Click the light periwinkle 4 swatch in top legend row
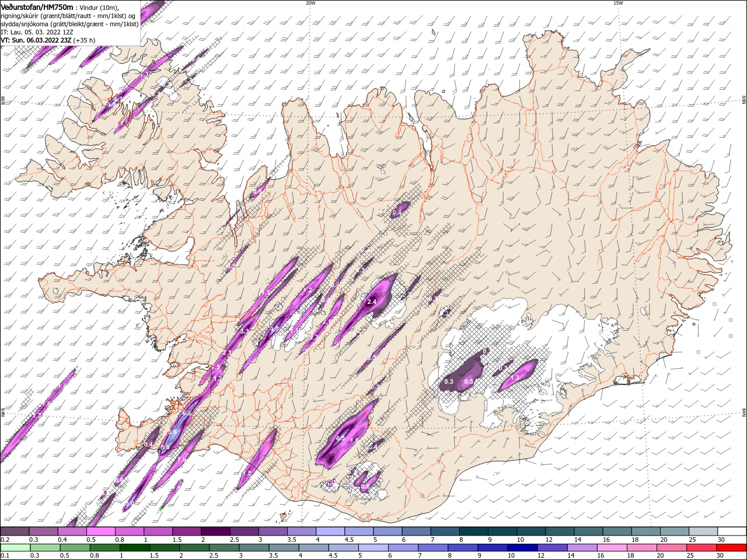 click(330, 531)
